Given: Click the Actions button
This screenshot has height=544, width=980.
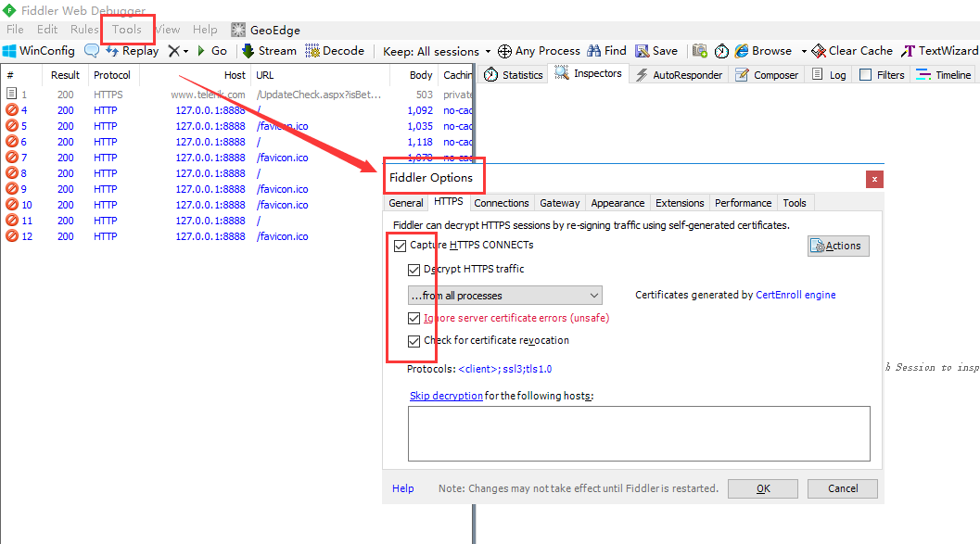Looking at the screenshot, I should click(838, 246).
